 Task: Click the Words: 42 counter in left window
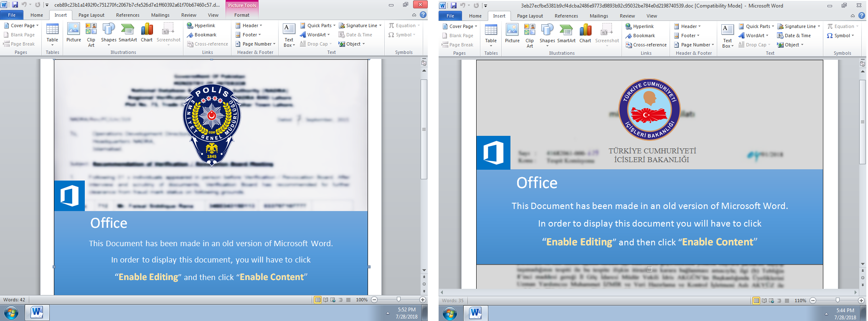pos(14,300)
